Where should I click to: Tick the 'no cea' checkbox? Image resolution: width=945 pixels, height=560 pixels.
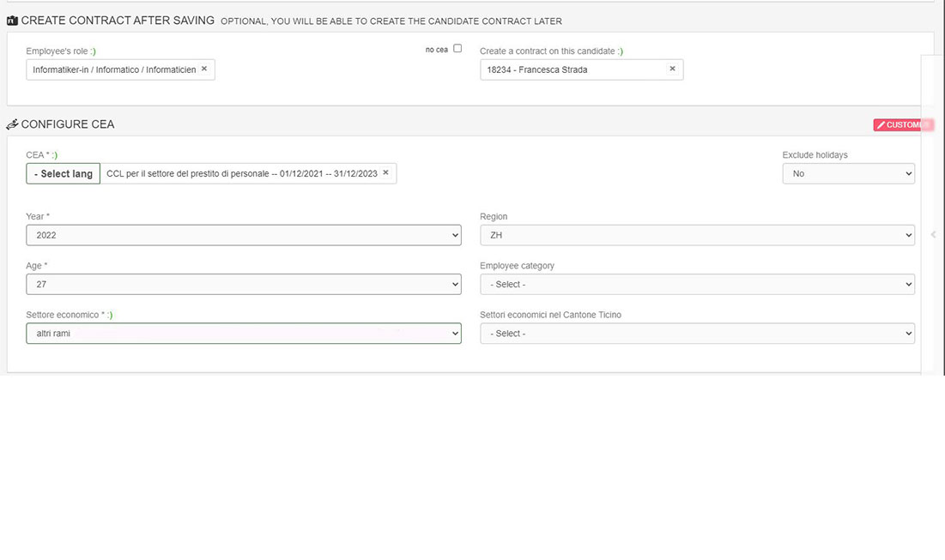pos(457,48)
